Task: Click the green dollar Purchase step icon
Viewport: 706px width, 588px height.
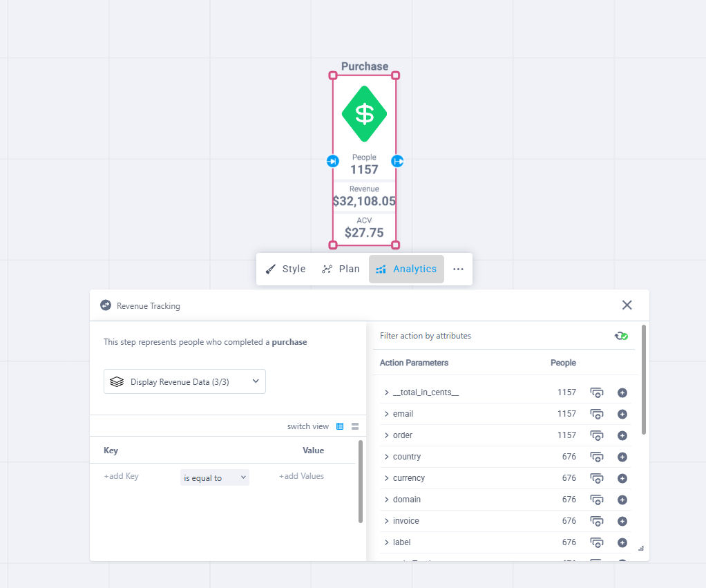Action: [x=364, y=114]
